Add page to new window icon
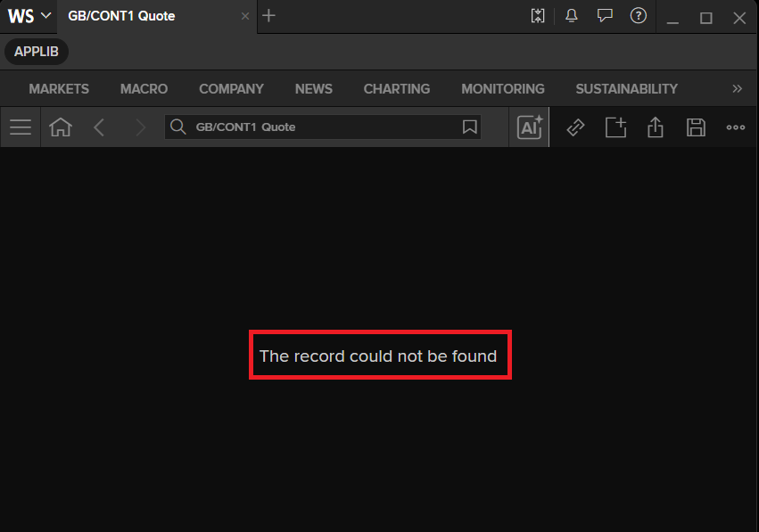This screenshot has height=532, width=759. pos(615,127)
